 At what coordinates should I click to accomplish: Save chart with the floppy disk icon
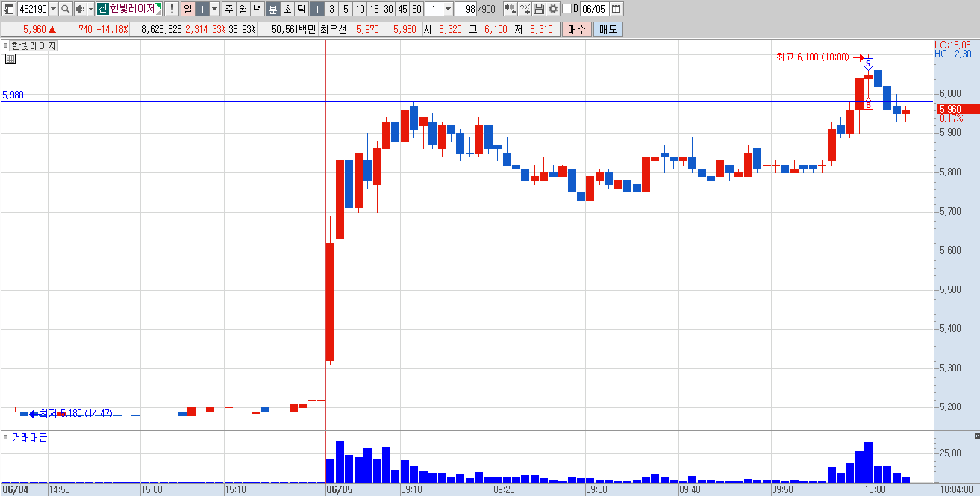(x=538, y=9)
